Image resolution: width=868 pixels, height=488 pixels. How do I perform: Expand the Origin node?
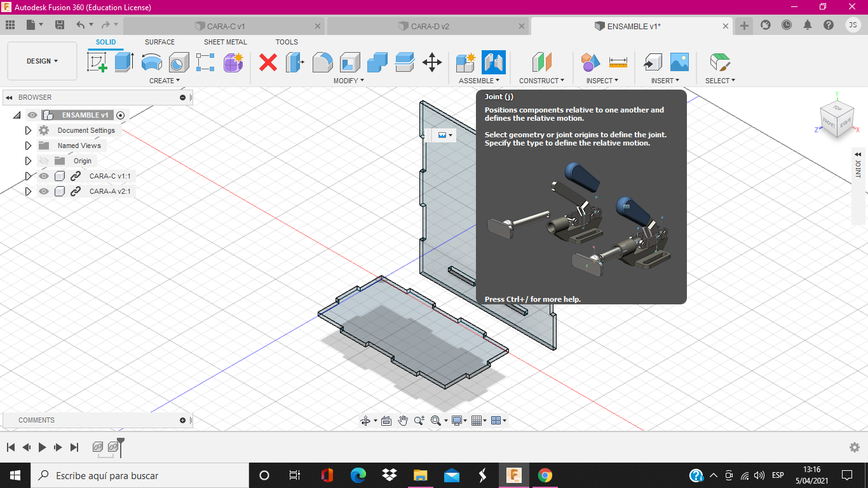28,161
